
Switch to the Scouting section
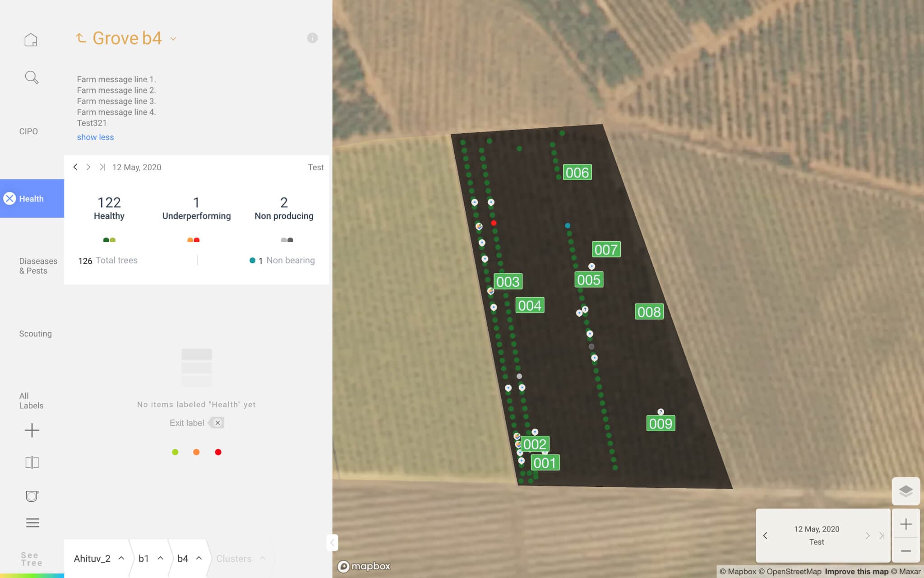click(36, 333)
